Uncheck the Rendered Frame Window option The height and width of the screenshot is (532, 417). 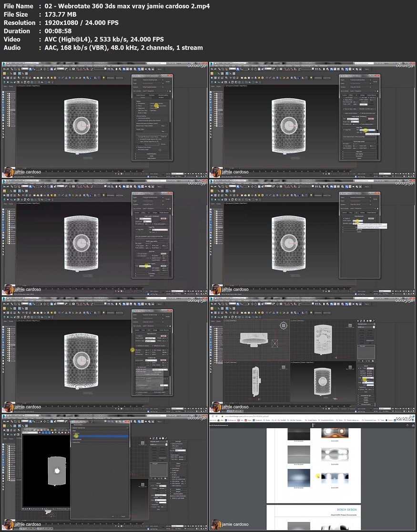136,147
